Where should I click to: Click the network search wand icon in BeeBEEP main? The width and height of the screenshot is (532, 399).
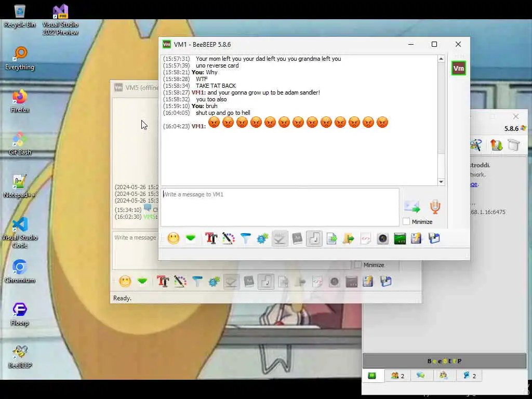coord(476,145)
